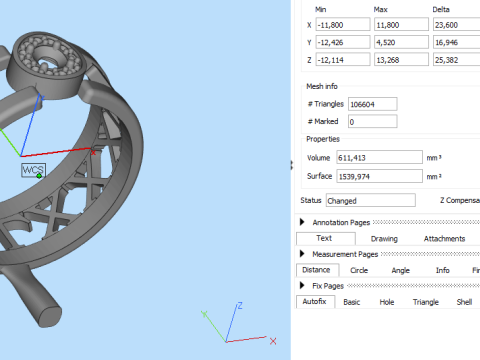The image size is (480, 360).
Task: Click the Surface value field 1539,974
Action: [x=379, y=176]
